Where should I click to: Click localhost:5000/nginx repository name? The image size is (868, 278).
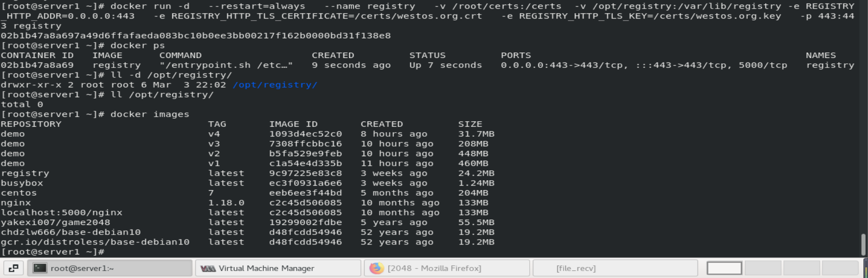click(62, 212)
